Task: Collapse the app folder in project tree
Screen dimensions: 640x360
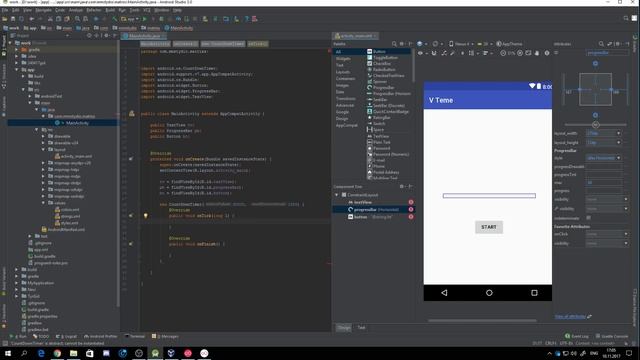Action: click(17, 69)
